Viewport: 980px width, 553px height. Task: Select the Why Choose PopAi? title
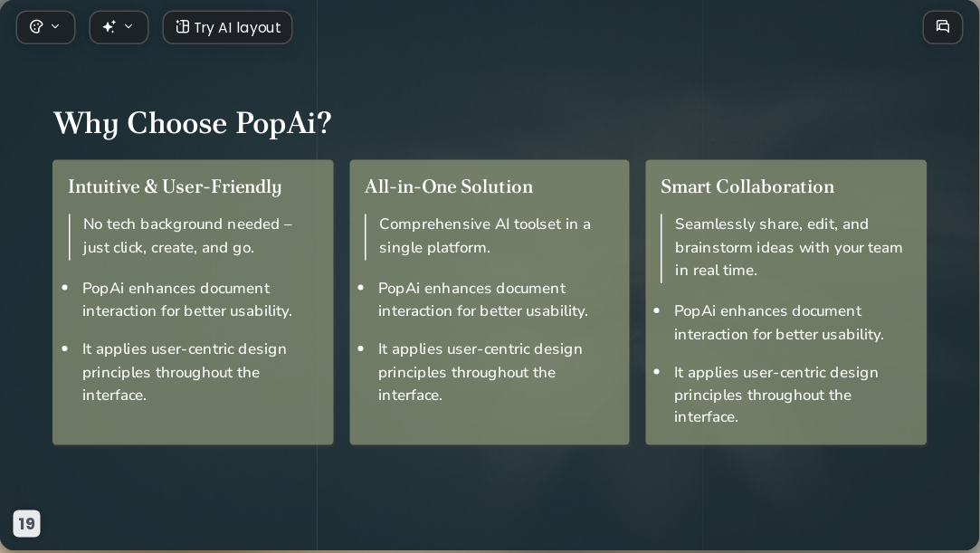click(193, 123)
